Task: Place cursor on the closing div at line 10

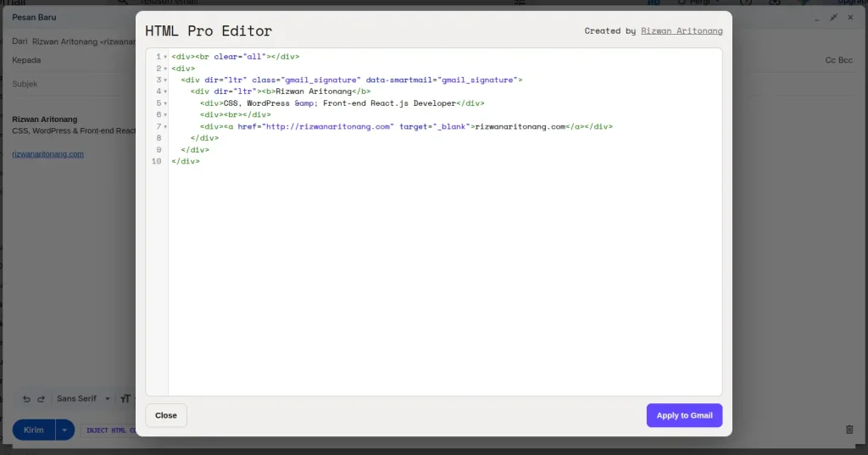Action: coord(186,161)
